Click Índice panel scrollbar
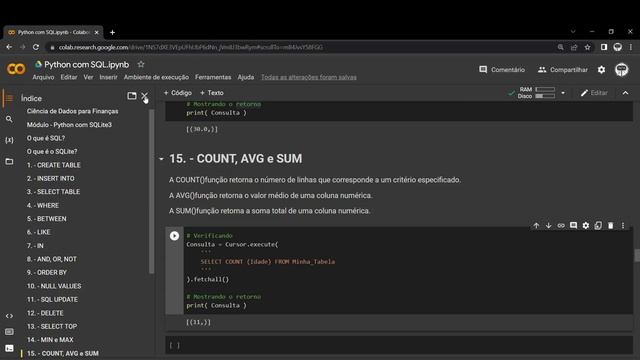640x360 pixels. pyautogui.click(x=151, y=191)
